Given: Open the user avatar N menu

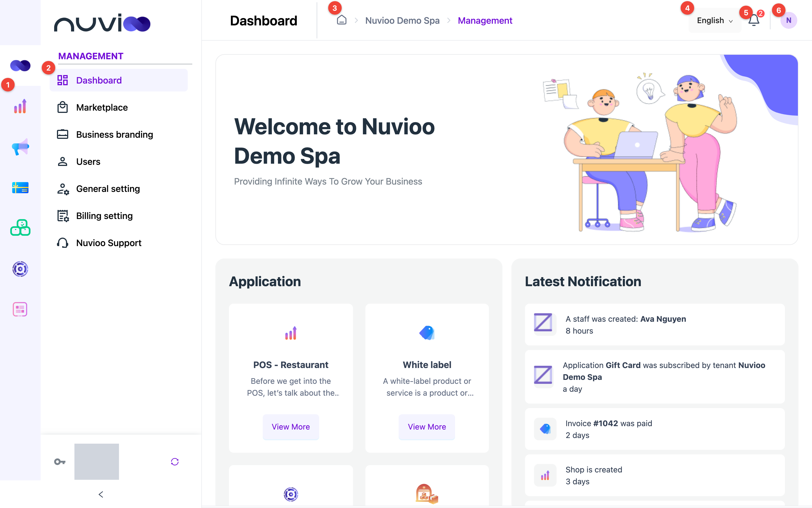Looking at the screenshot, I should (x=789, y=21).
